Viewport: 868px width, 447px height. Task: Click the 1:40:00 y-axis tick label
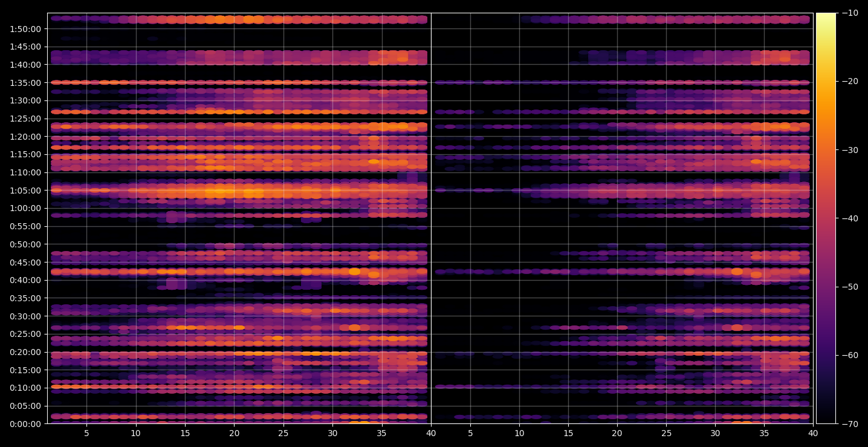pyautogui.click(x=25, y=65)
